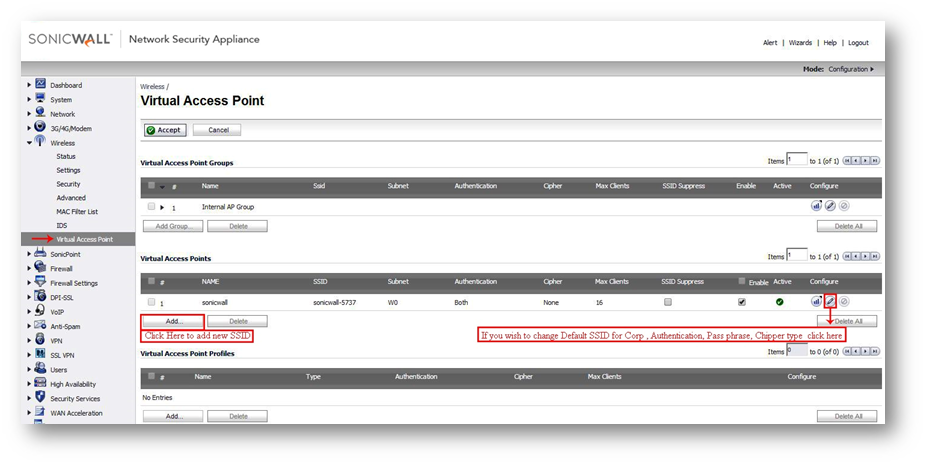Screen dimensions: 927x466
Task: Expand the Users tree arrow
Action: coord(29,370)
